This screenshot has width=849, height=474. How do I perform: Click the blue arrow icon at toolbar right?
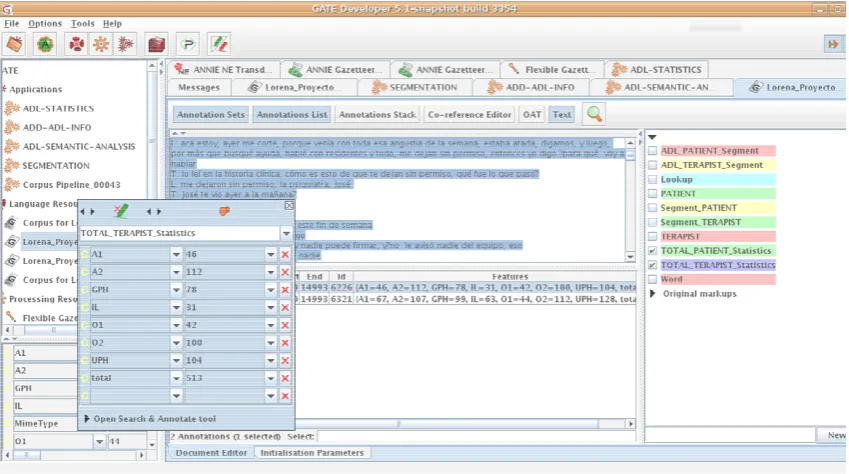833,44
